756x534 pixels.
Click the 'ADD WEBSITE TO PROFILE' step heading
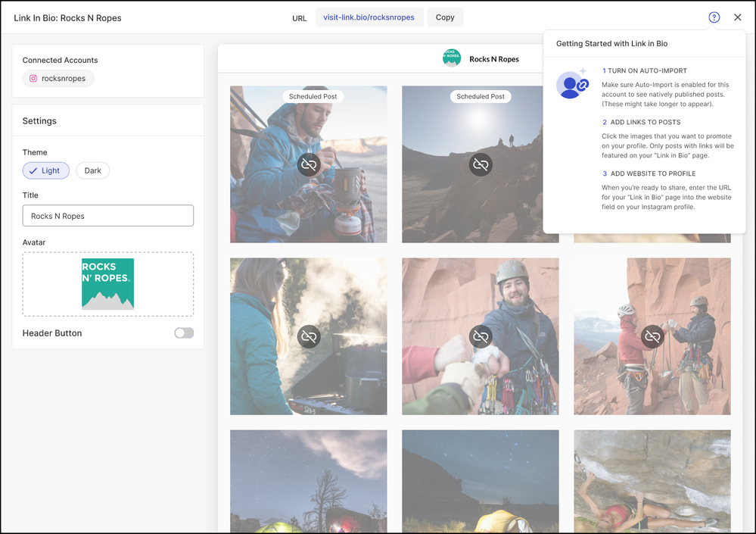pos(649,173)
